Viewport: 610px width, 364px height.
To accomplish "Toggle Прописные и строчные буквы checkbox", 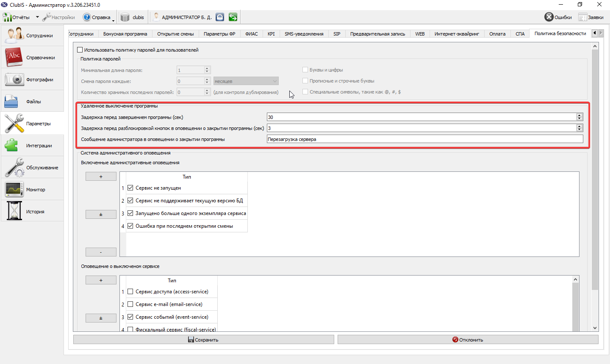I will [305, 81].
